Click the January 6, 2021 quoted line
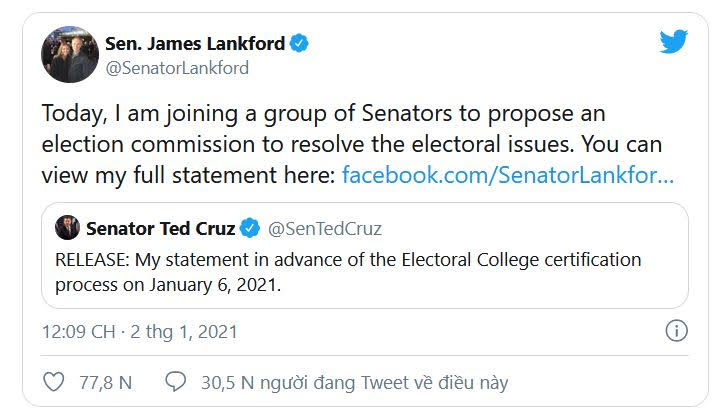Screen dimensions: 727x420 pyautogui.click(x=168, y=285)
